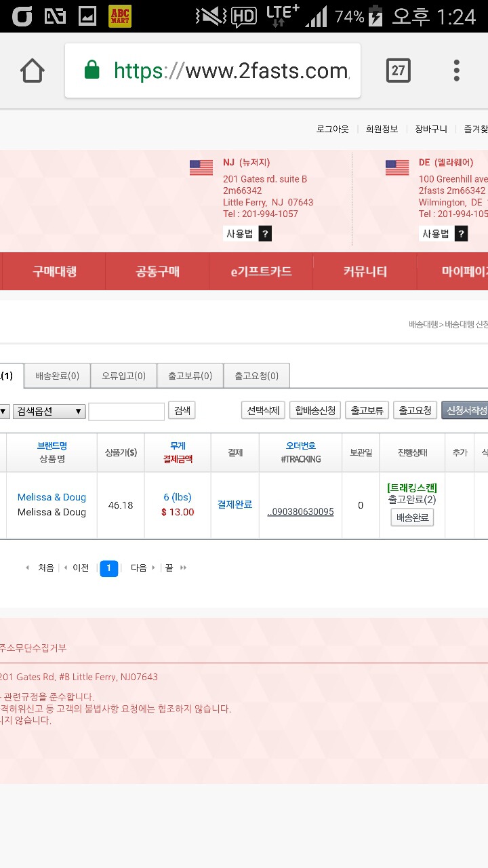Viewport: 488px width, 868px height.
Task: Tap the green secure padlock icon
Action: [91, 70]
